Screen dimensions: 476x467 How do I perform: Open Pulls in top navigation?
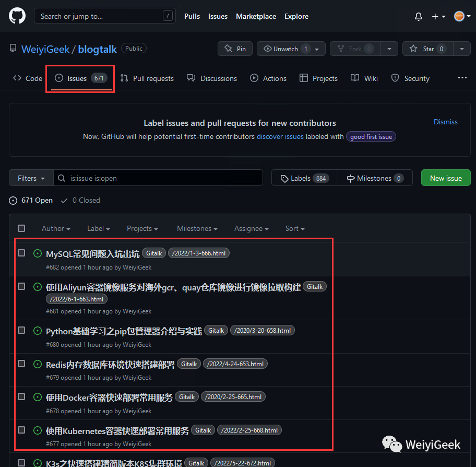pos(192,16)
